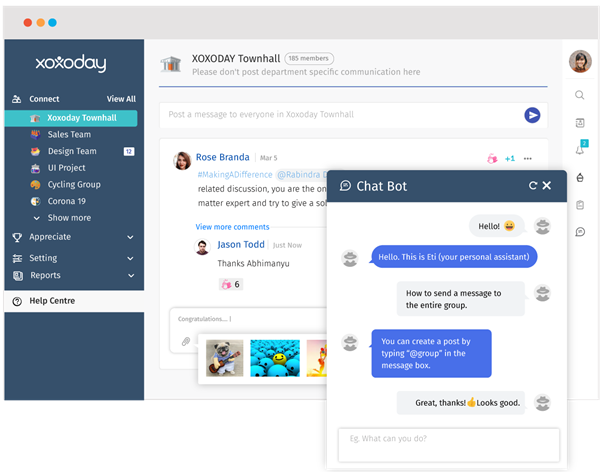Click the search magnifier icon
This screenshot has height=472, width=602.
(580, 95)
